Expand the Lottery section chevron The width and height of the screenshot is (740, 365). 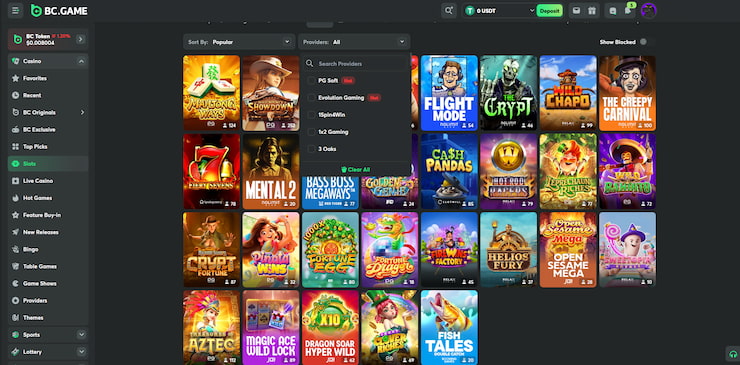click(x=81, y=352)
